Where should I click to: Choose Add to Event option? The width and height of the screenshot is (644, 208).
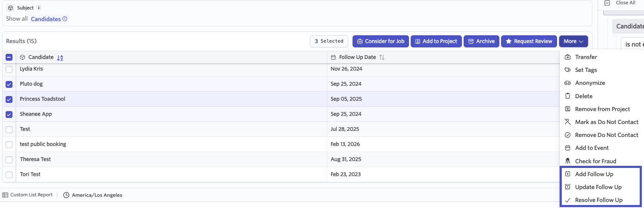coord(592,148)
